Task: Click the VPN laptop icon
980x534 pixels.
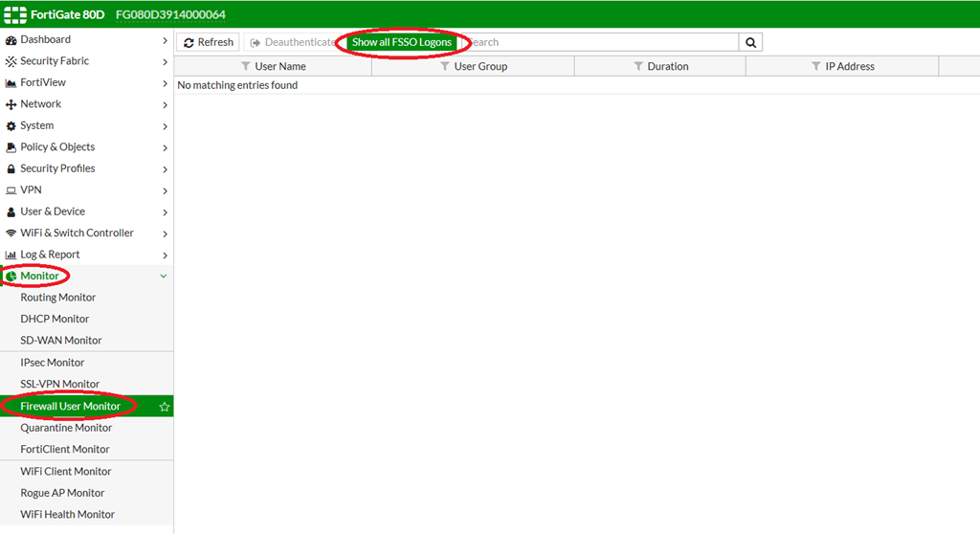Action: (11, 190)
